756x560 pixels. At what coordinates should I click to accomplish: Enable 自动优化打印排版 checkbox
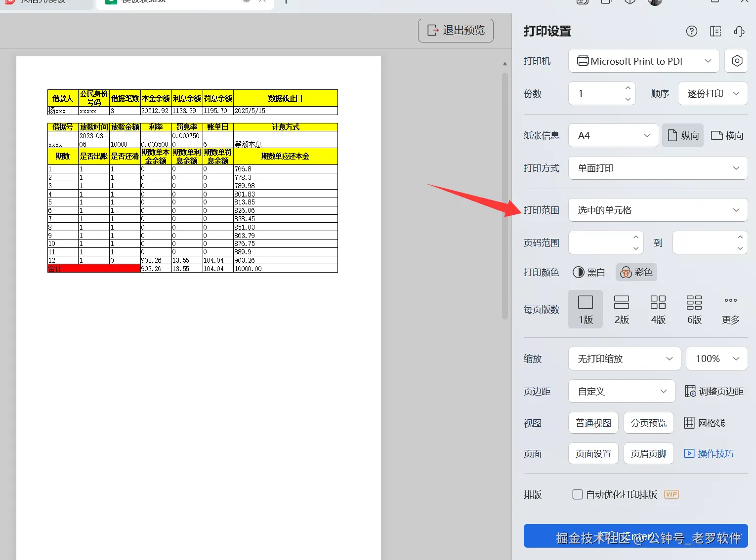coord(577,494)
